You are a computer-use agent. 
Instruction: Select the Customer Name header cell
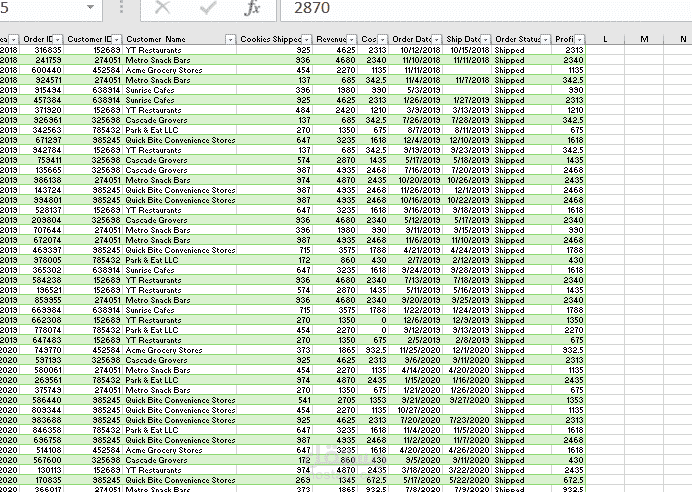[179, 39]
